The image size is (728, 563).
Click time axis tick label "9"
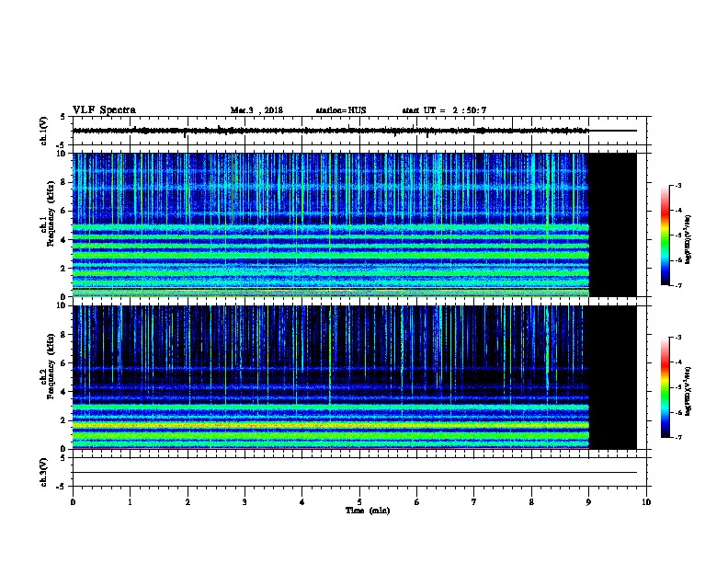pyautogui.click(x=588, y=502)
